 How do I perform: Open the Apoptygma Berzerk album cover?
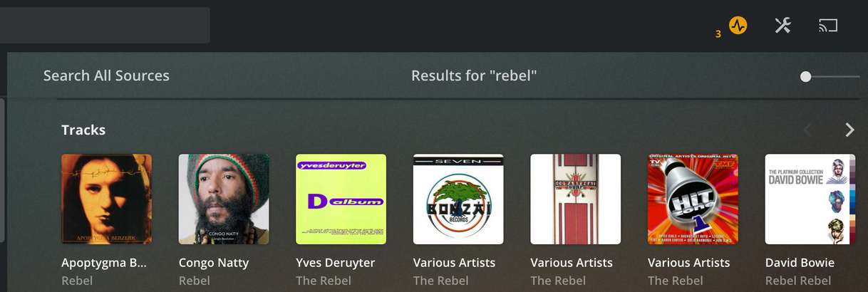pyautogui.click(x=106, y=199)
